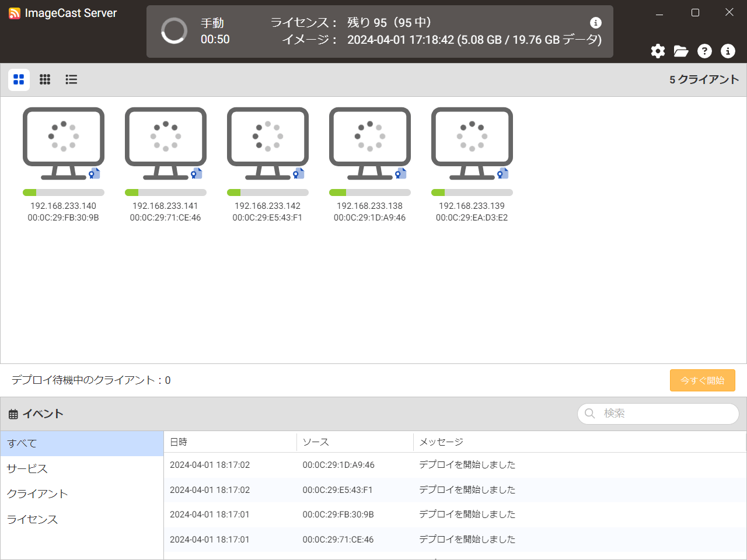Open settings gear in header
The image size is (747, 560).
pos(658,51)
